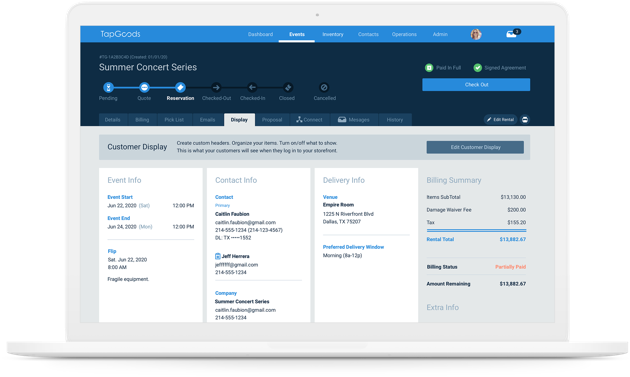Click the Paid In Full status indicator

(443, 68)
